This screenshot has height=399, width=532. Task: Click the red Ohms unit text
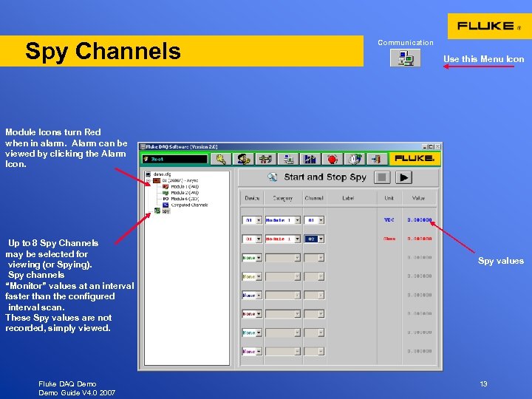coord(389,239)
